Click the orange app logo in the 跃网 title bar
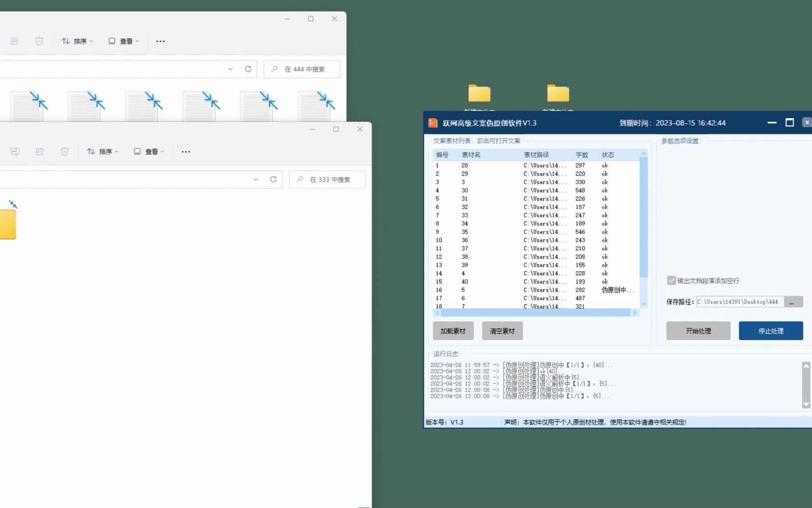Image resolution: width=812 pixels, height=508 pixels. [x=433, y=123]
